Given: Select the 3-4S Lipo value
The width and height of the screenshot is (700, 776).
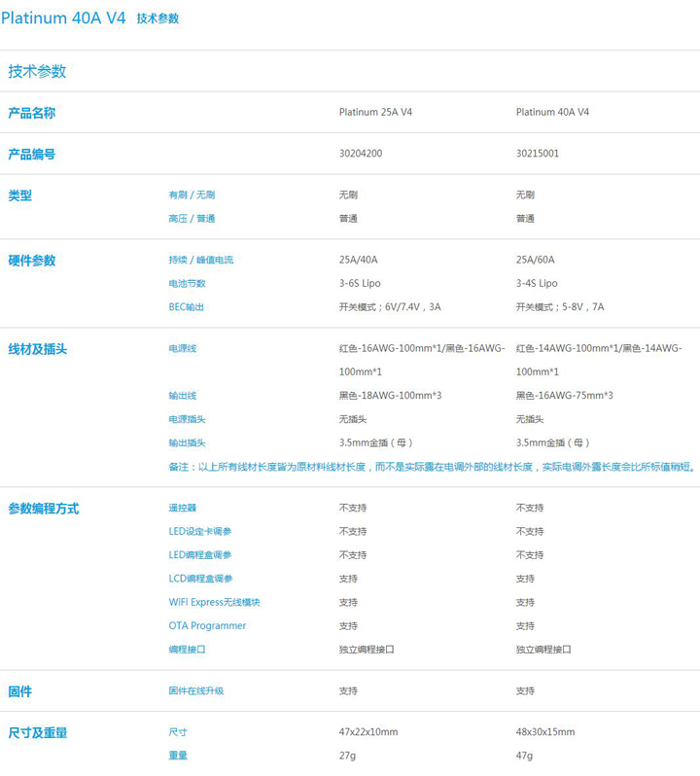Looking at the screenshot, I should (x=537, y=284).
